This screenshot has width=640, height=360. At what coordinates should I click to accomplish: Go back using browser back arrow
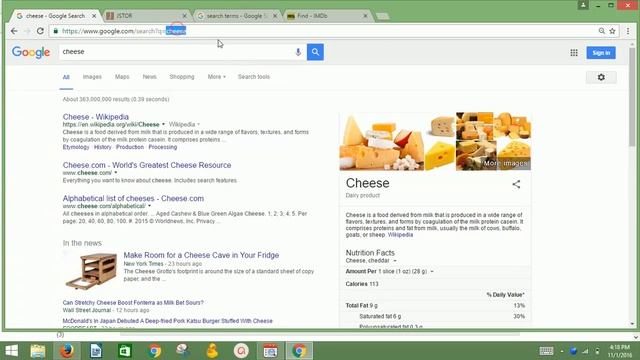click(14, 31)
